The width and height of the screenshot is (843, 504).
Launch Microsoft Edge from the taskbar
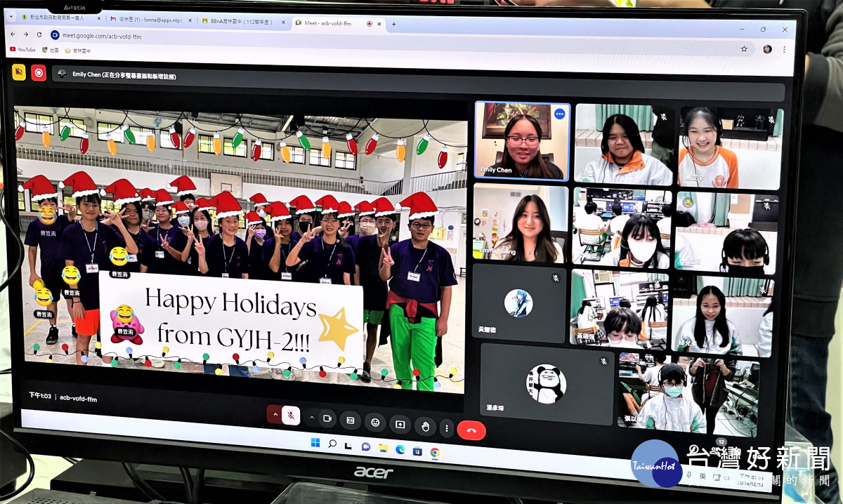400,449
